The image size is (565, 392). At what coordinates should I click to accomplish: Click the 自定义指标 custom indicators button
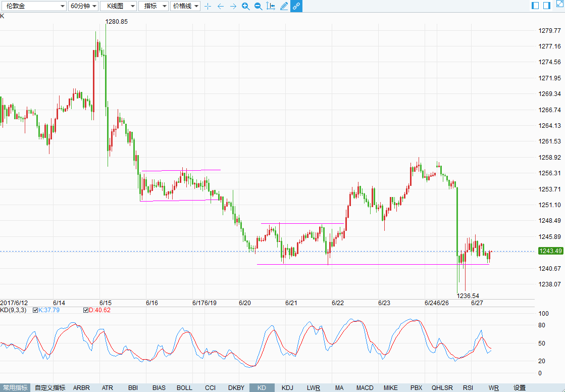click(x=50, y=388)
